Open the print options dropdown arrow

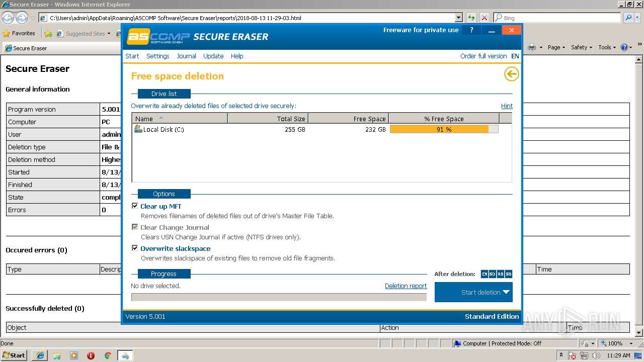coord(541,47)
